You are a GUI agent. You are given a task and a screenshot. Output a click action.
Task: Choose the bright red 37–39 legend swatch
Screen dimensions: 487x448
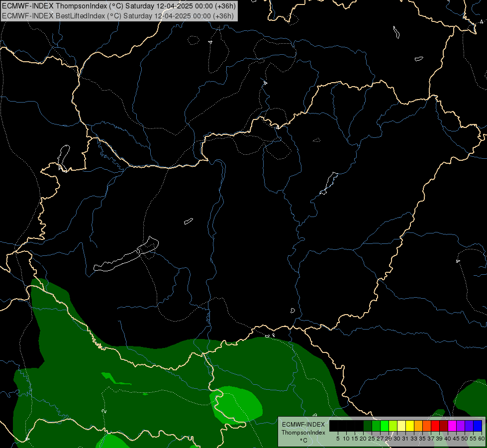pyautogui.click(x=435, y=426)
